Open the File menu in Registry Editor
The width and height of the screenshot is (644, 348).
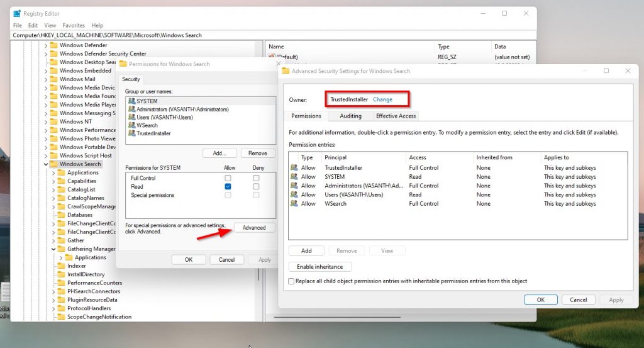coord(18,25)
